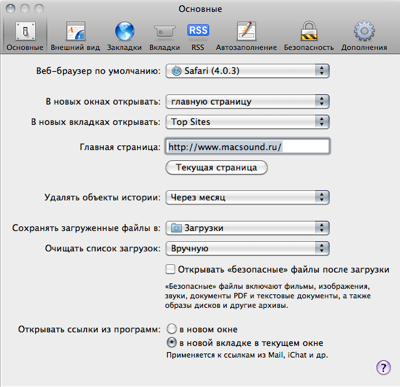This screenshot has height=387, width=400.
Task: Open «Сохранять загруженные файлы в» Загрузки dropdown
Action: pos(247,228)
